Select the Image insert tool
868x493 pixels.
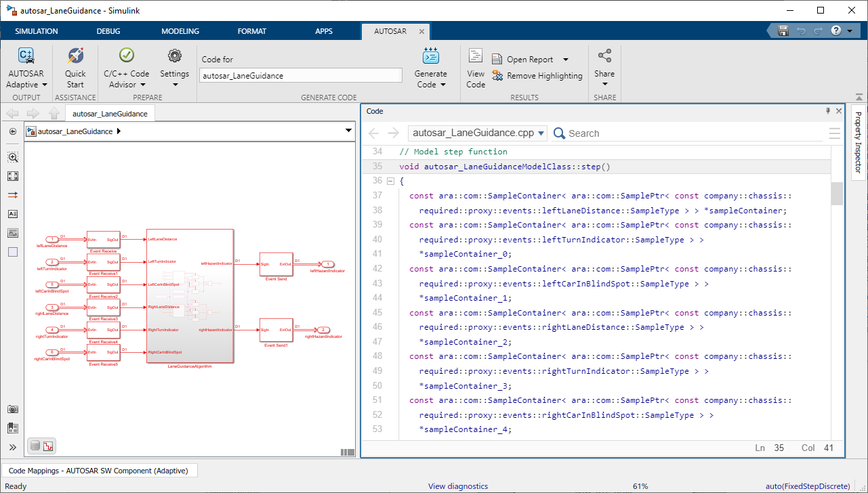point(13,233)
